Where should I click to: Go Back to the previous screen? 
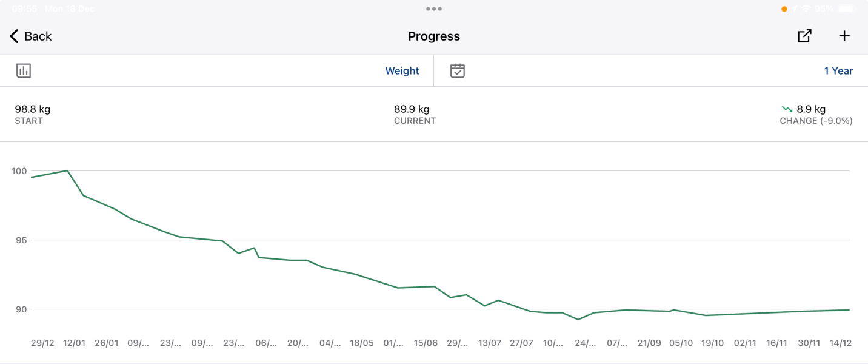[x=30, y=36]
